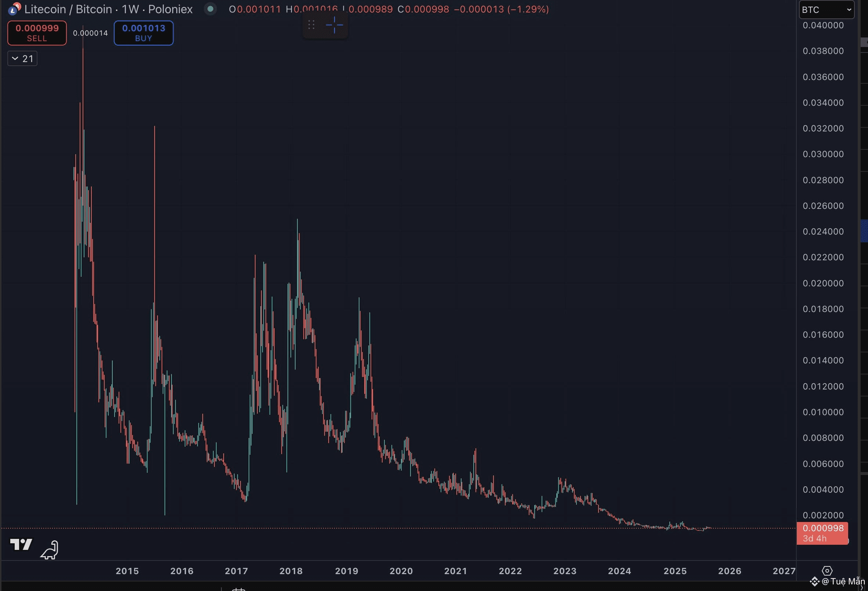
Task: Click the 0.020000 price scale label
Action: (823, 283)
